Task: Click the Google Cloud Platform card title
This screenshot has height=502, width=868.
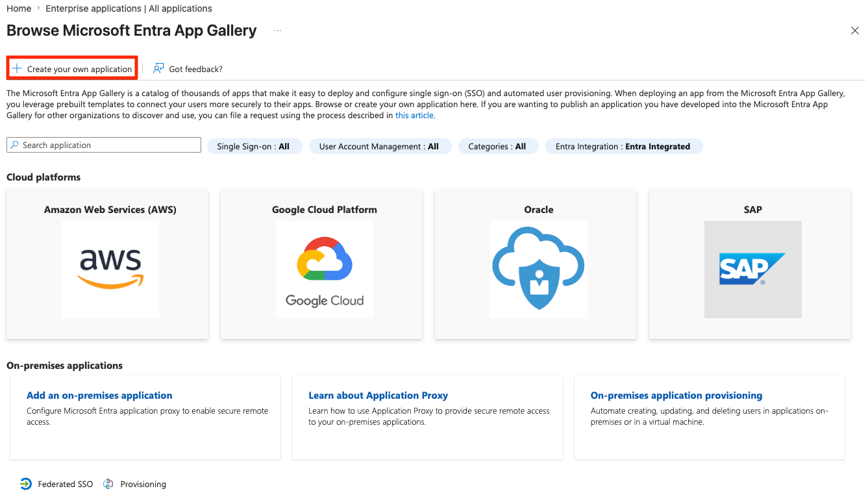Action: coord(325,210)
